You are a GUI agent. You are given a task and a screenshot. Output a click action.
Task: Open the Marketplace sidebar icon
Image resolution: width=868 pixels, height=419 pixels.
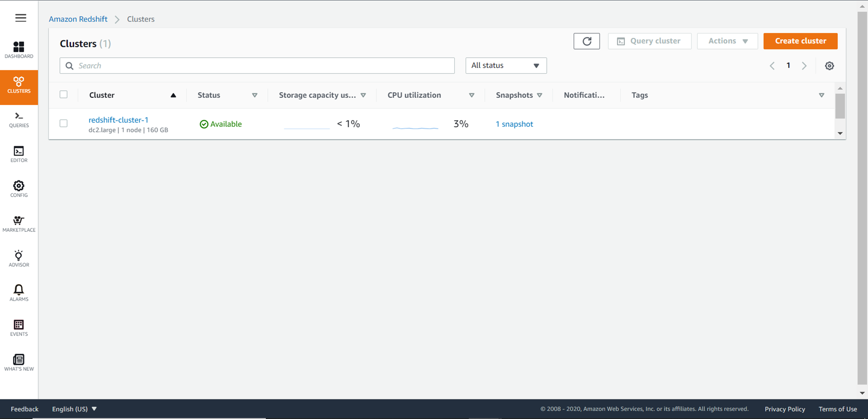(x=19, y=224)
